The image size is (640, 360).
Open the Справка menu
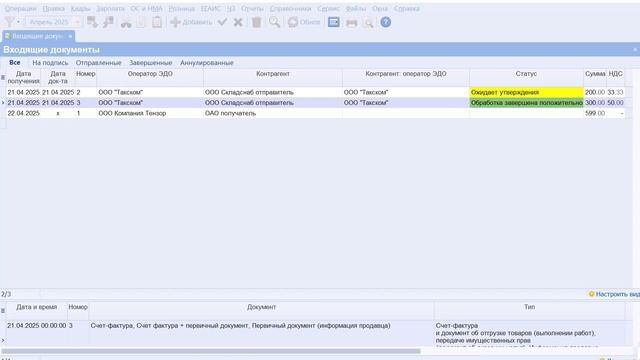pos(407,9)
